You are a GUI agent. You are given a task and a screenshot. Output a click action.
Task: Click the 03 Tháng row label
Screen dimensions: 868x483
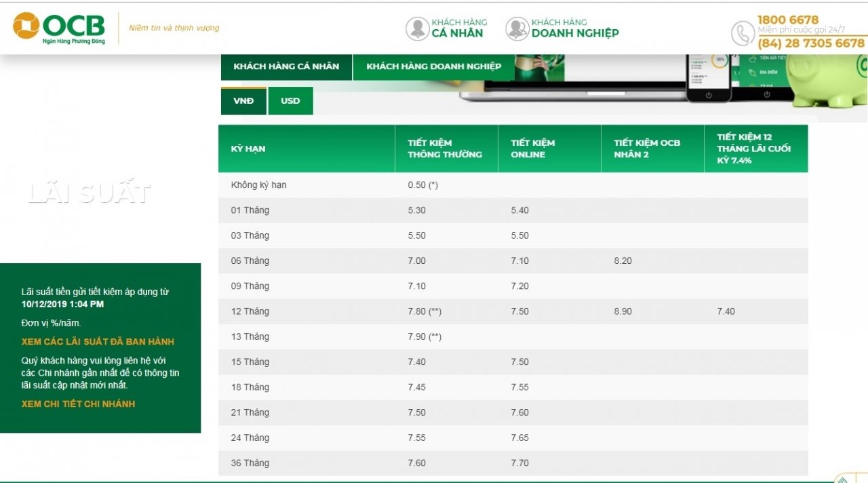pyautogui.click(x=250, y=235)
